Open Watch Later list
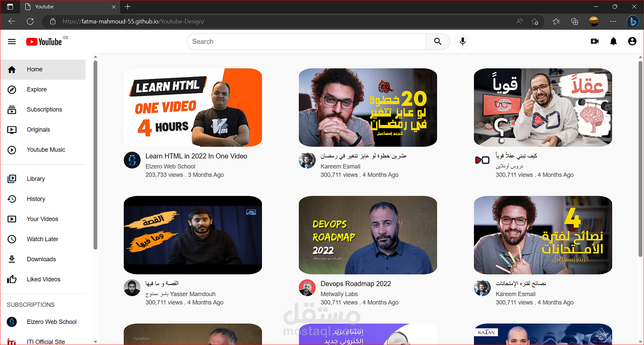This screenshot has width=644, height=345. coord(43,239)
